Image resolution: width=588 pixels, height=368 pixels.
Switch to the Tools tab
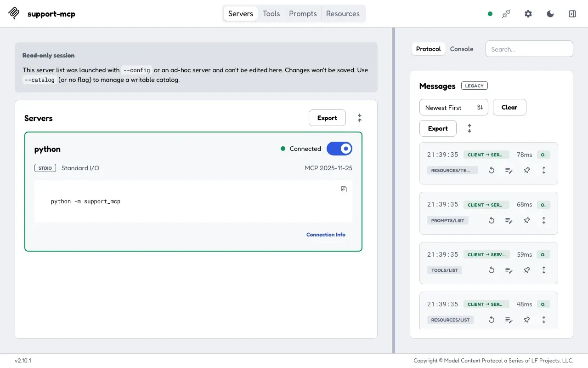click(x=271, y=13)
